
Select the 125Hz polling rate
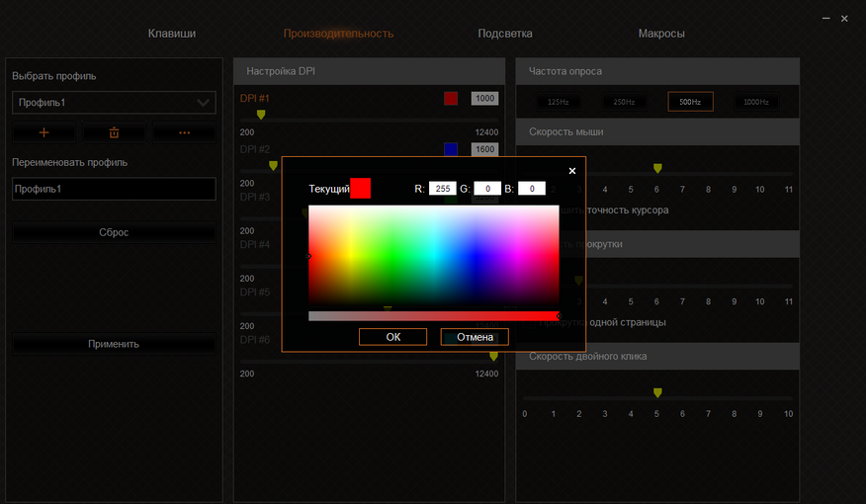[559, 102]
